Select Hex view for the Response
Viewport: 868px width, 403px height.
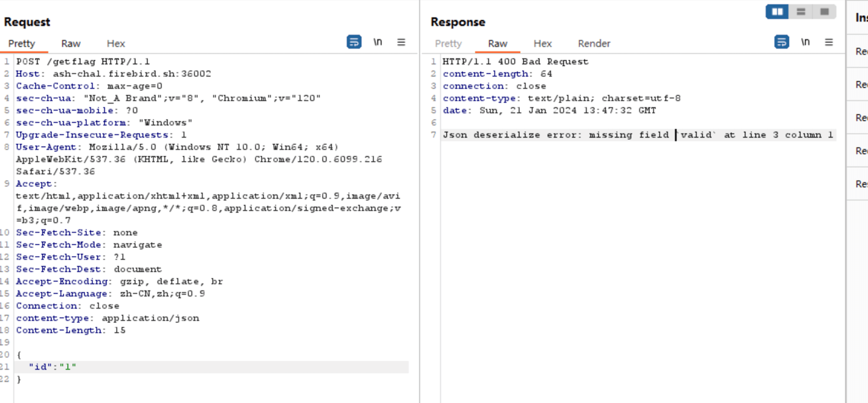pyautogui.click(x=543, y=43)
